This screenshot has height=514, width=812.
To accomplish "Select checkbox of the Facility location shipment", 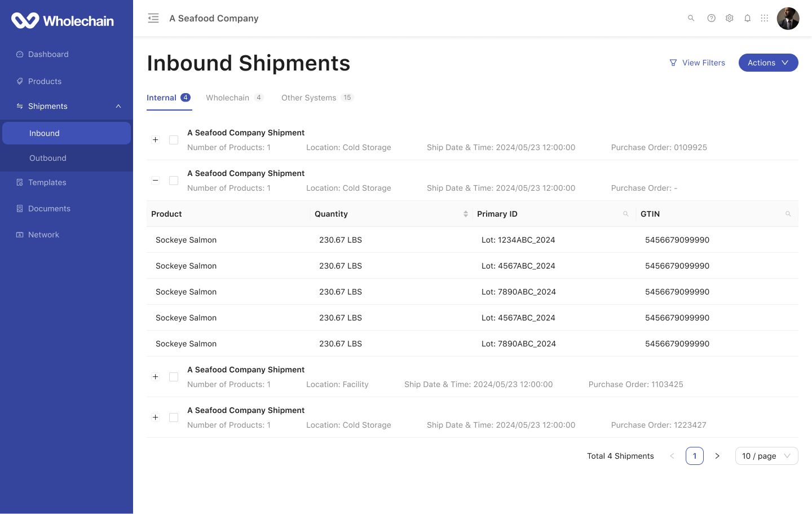I will click(x=174, y=377).
